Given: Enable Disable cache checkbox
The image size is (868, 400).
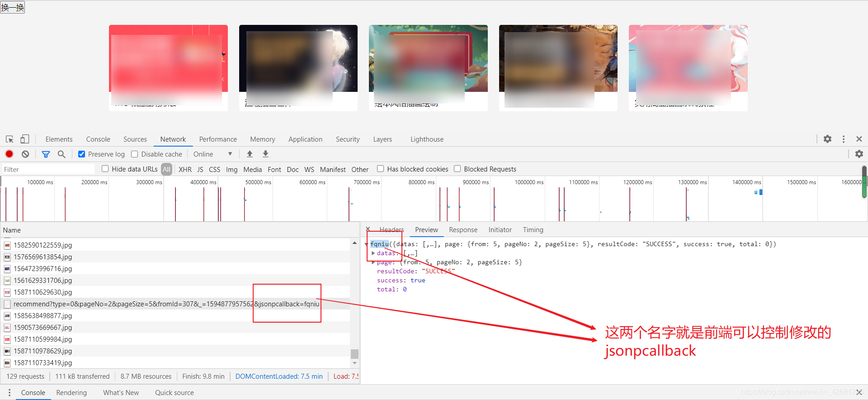Looking at the screenshot, I should 135,154.
